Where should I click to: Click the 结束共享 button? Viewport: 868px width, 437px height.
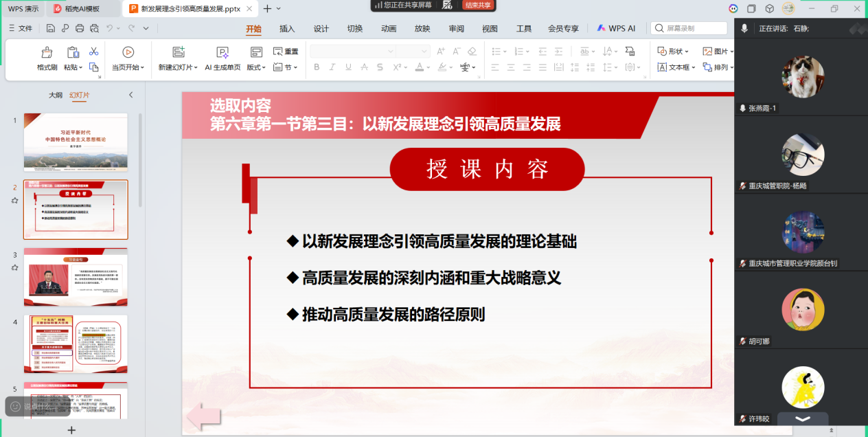(478, 5)
